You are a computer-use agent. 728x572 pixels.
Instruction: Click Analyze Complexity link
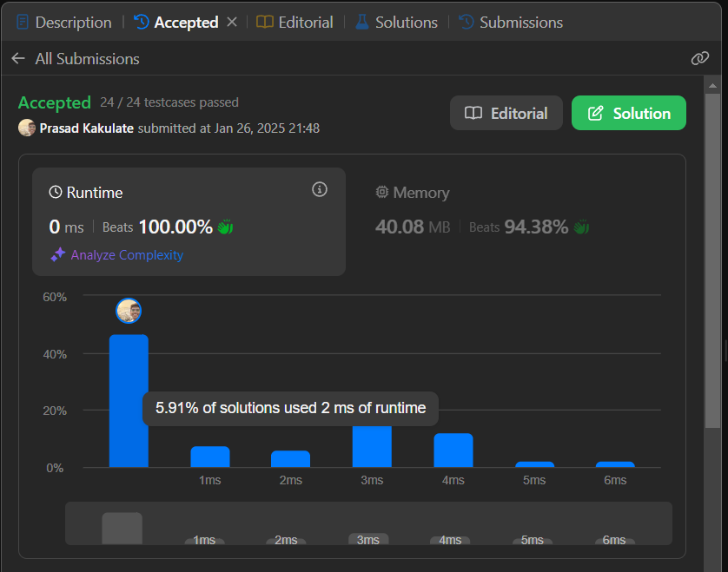tap(127, 254)
